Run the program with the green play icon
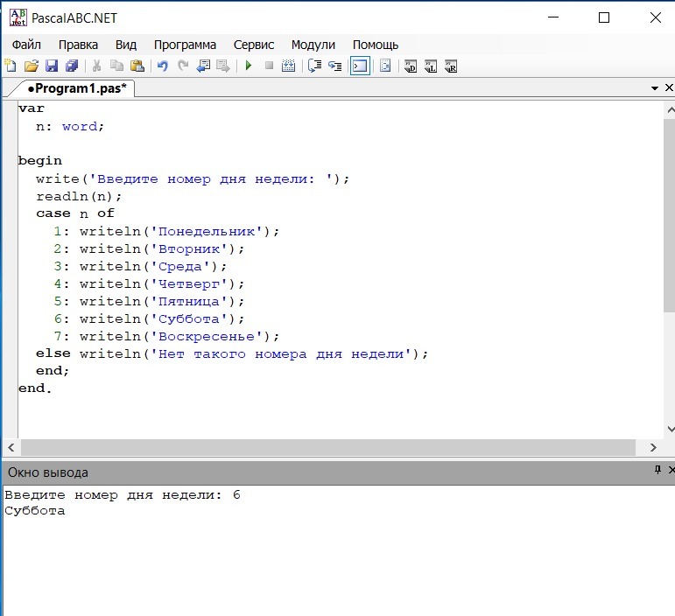675x616 pixels. point(249,66)
